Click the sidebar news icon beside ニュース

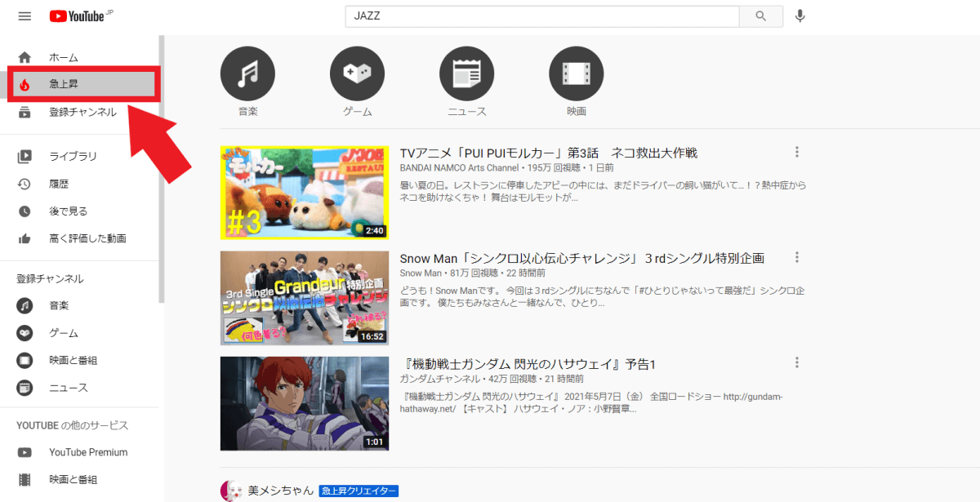tap(24, 388)
